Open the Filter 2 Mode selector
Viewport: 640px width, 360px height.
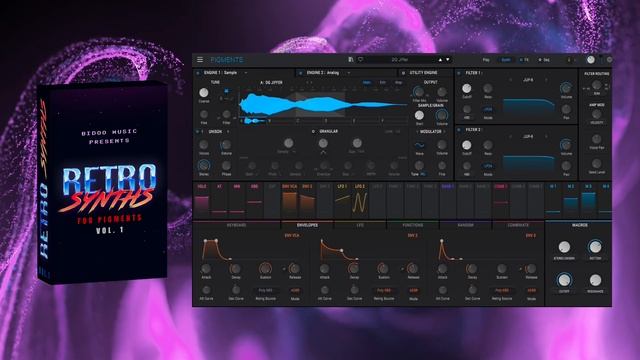click(488, 166)
